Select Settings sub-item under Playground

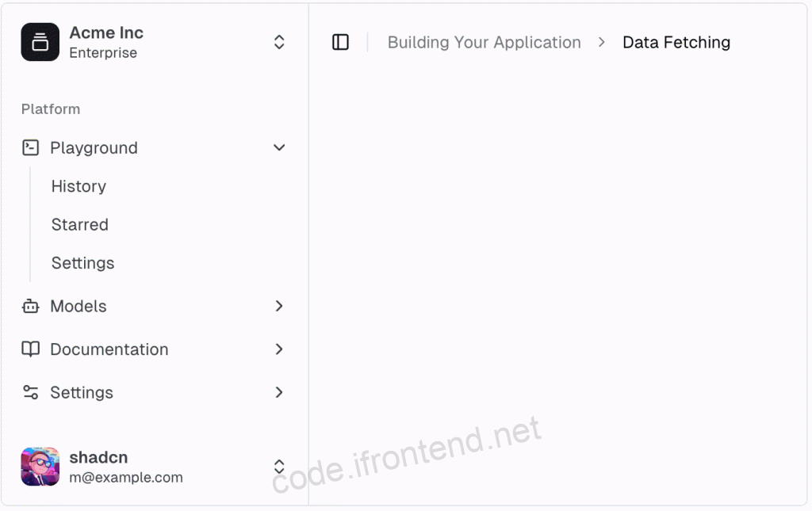coord(82,263)
